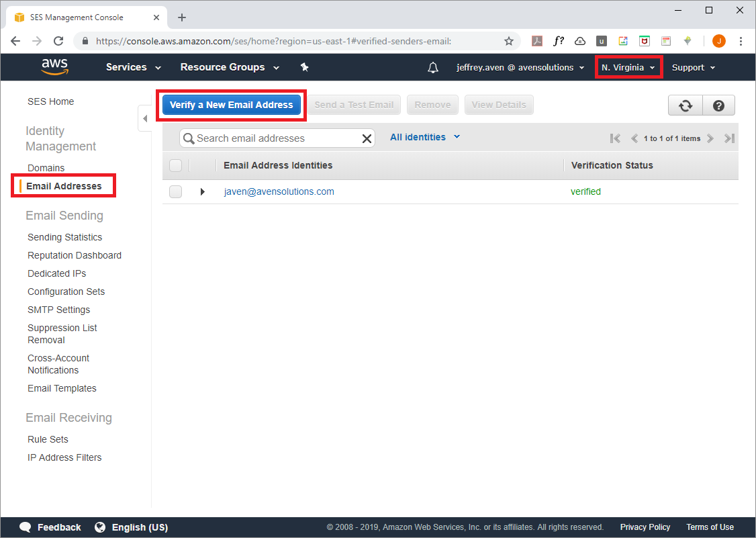Open the Terms of Use link

click(x=710, y=527)
